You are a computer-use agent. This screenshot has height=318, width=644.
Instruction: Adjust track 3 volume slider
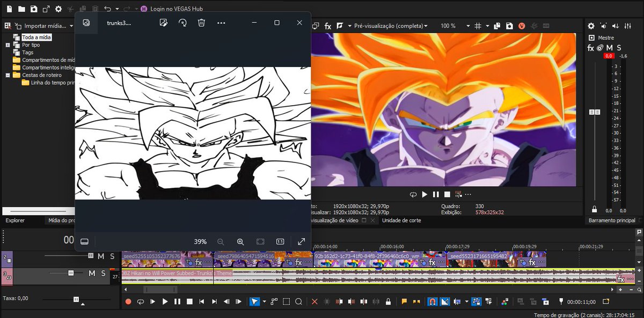pos(71,273)
